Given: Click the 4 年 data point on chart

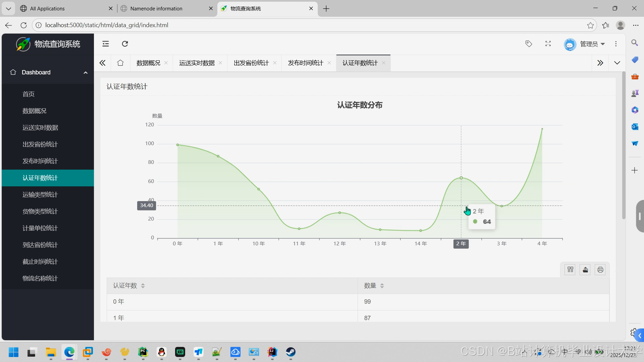Looking at the screenshot, I should pos(542,129).
